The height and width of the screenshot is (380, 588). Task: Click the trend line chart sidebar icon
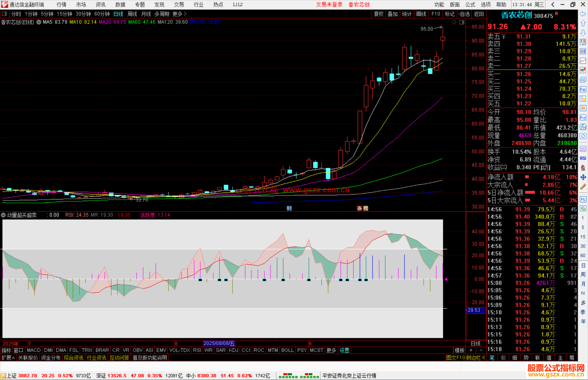pos(583,61)
